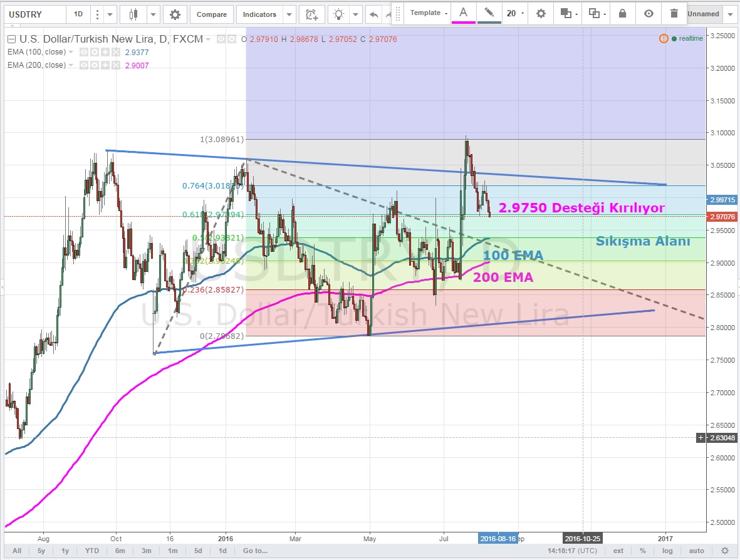Toggle the log scale option
This screenshot has height=560, width=740.
point(667,551)
